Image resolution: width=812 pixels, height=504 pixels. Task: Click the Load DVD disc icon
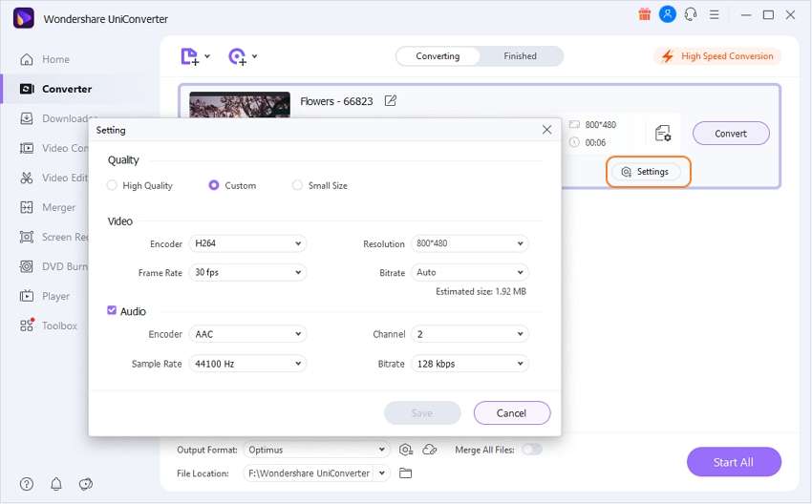pyautogui.click(x=237, y=56)
